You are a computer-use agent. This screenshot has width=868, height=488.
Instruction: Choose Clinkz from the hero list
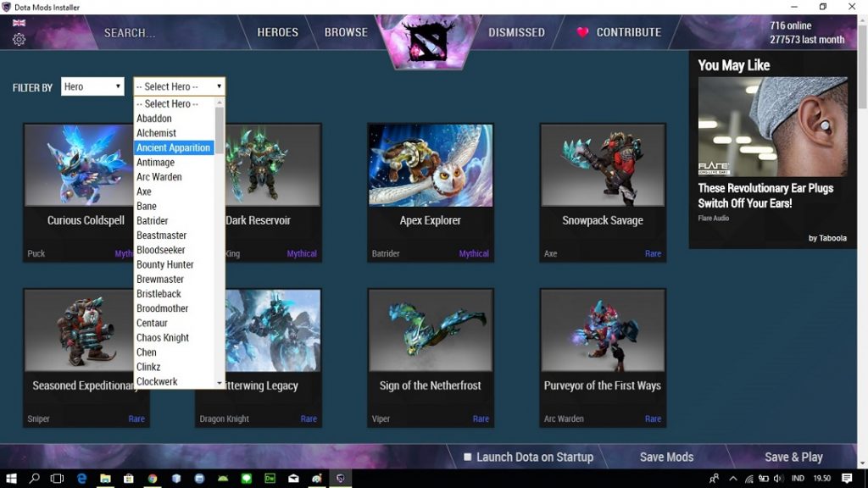[174, 367]
